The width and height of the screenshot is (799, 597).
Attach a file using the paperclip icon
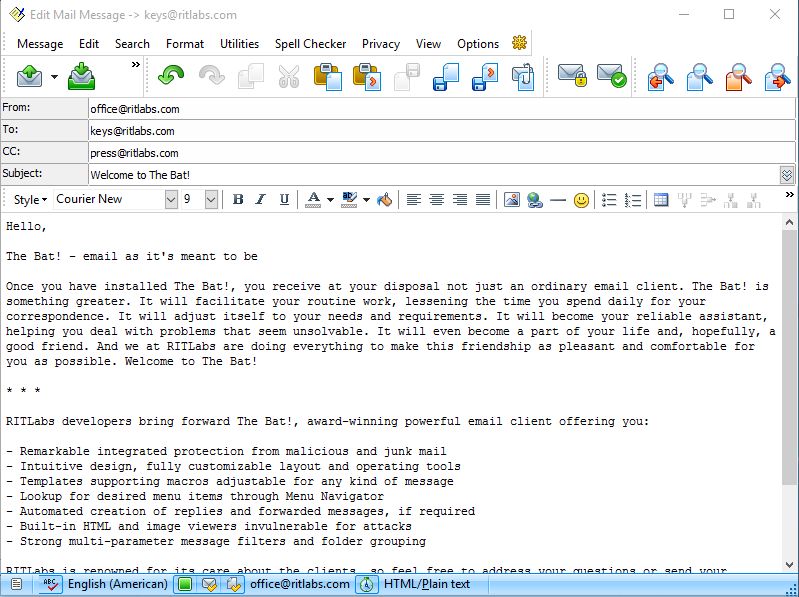coord(523,76)
